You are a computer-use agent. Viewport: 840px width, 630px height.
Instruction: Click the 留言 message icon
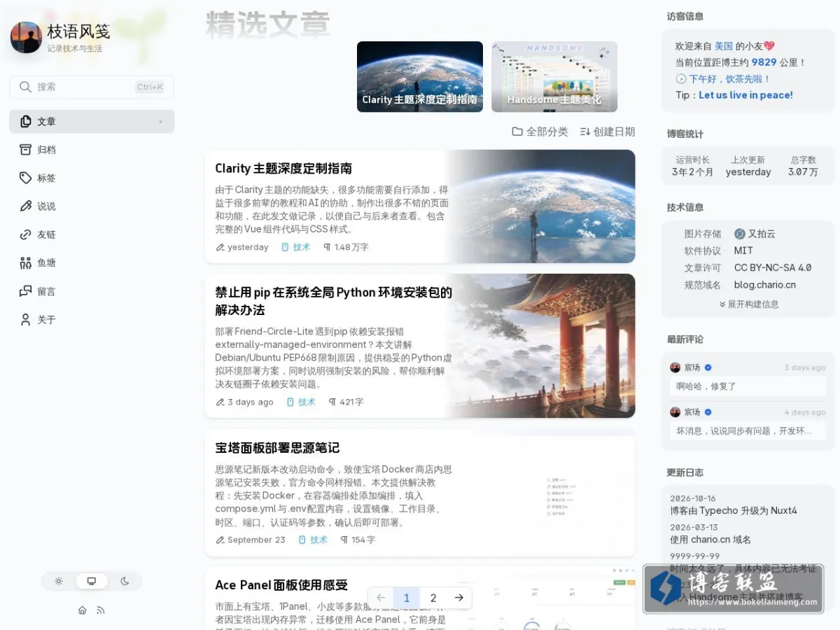pos(26,291)
